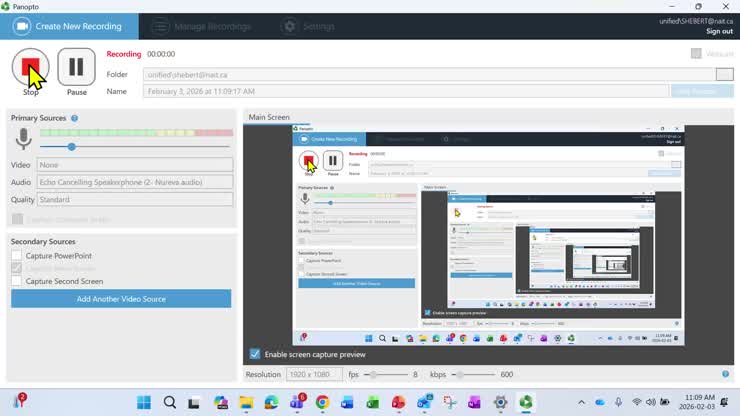Open the Primary Sources help icon

tap(75, 118)
